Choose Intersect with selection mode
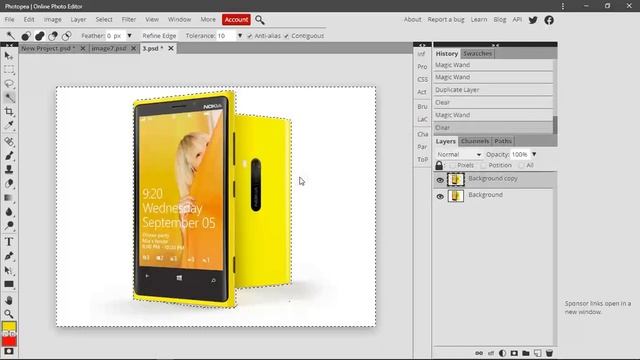Viewport: 640px width, 360px height. click(67, 36)
